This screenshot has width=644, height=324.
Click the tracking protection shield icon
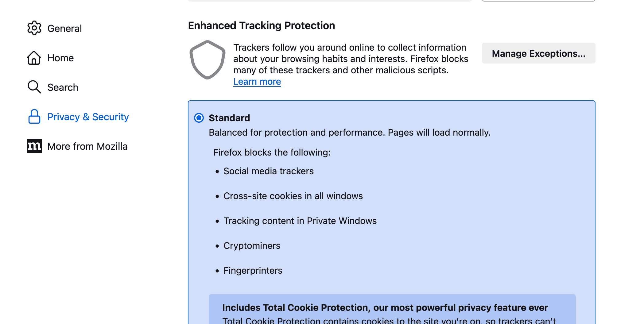(x=208, y=60)
